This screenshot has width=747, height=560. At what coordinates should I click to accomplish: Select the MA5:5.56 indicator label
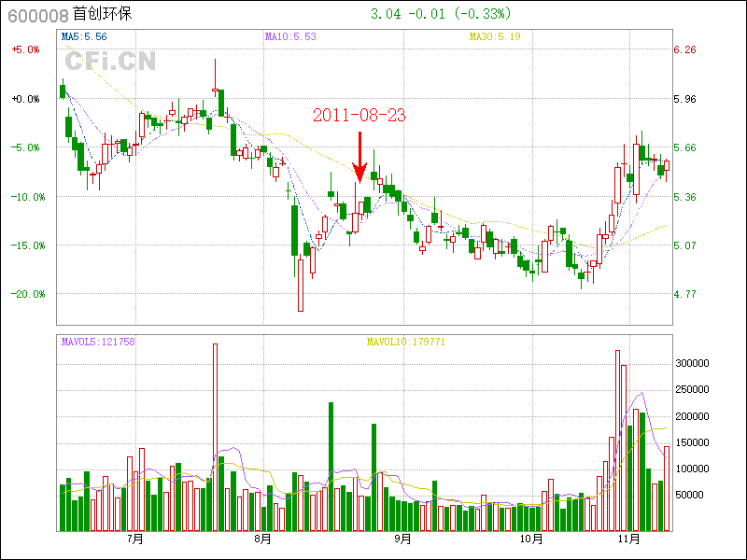pyautogui.click(x=83, y=36)
